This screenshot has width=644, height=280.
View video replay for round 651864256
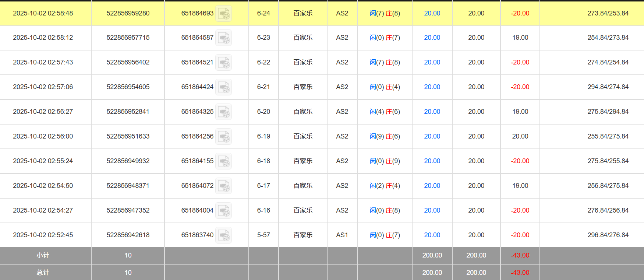223,137
